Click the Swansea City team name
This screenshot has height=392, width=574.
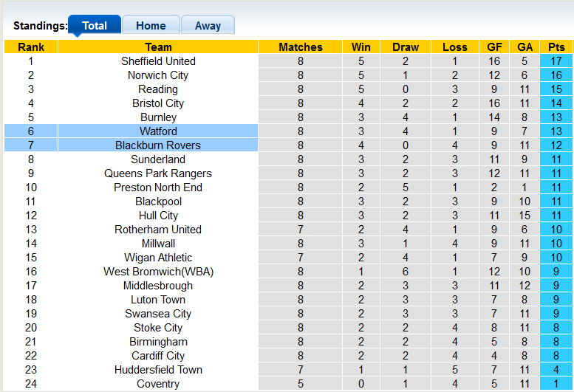158,314
